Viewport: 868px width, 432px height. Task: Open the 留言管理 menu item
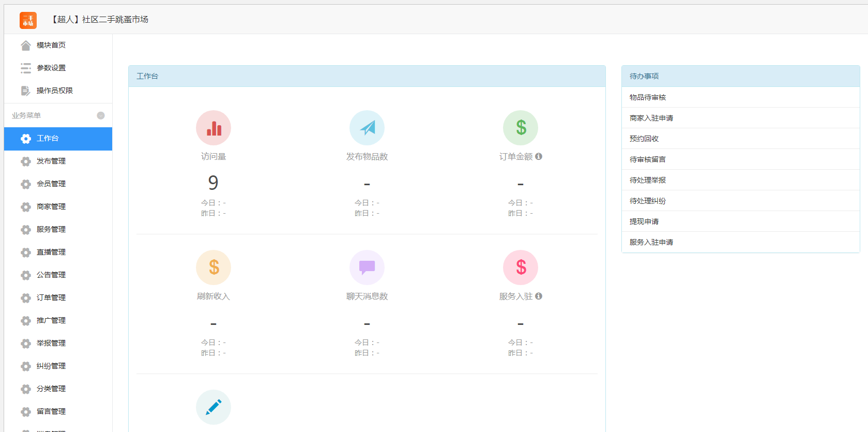click(x=58, y=412)
